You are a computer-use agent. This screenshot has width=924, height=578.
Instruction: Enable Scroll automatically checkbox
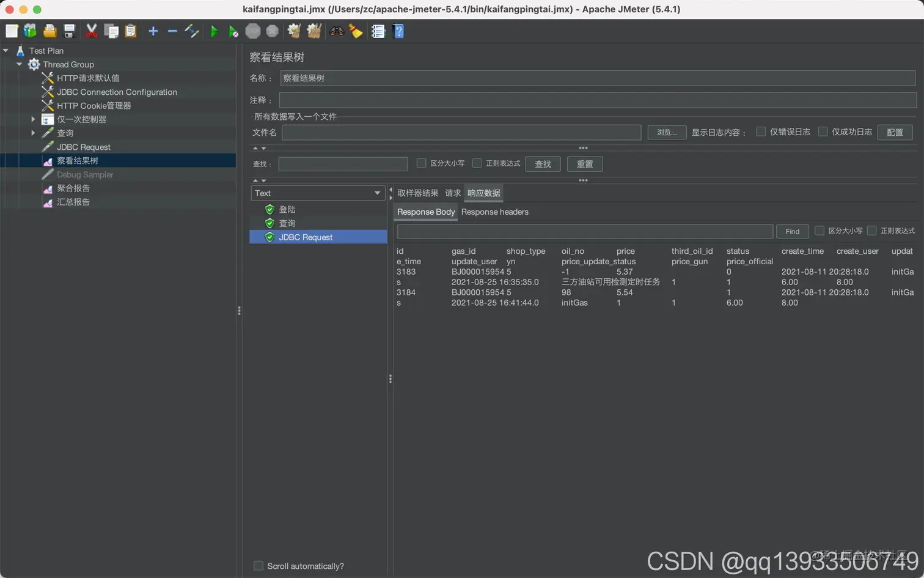(258, 566)
